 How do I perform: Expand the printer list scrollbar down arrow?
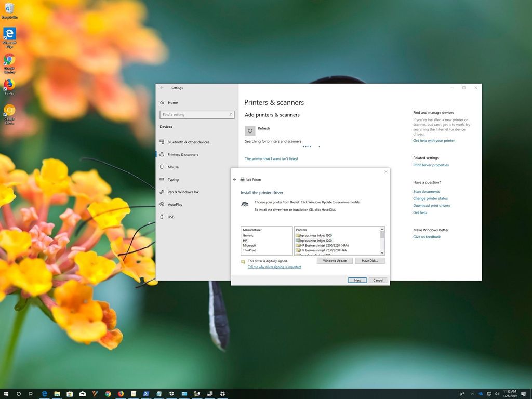pyautogui.click(x=382, y=253)
